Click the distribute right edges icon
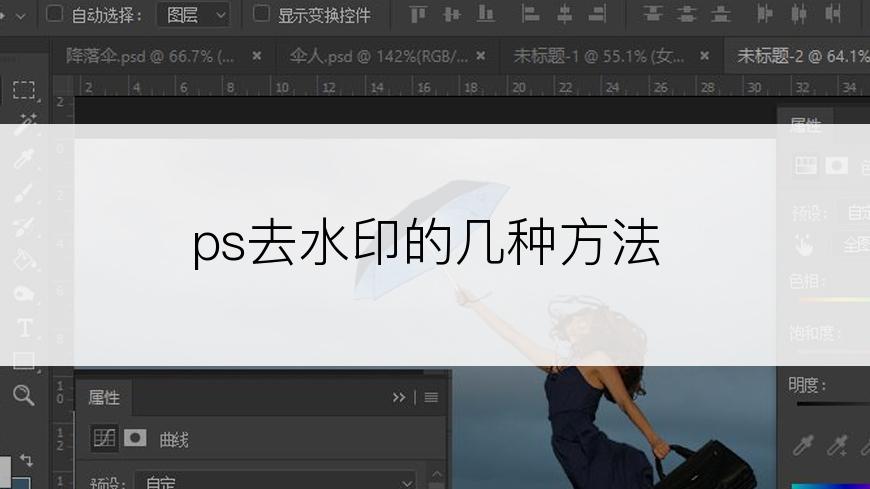This screenshot has width=870, height=489. coord(833,14)
